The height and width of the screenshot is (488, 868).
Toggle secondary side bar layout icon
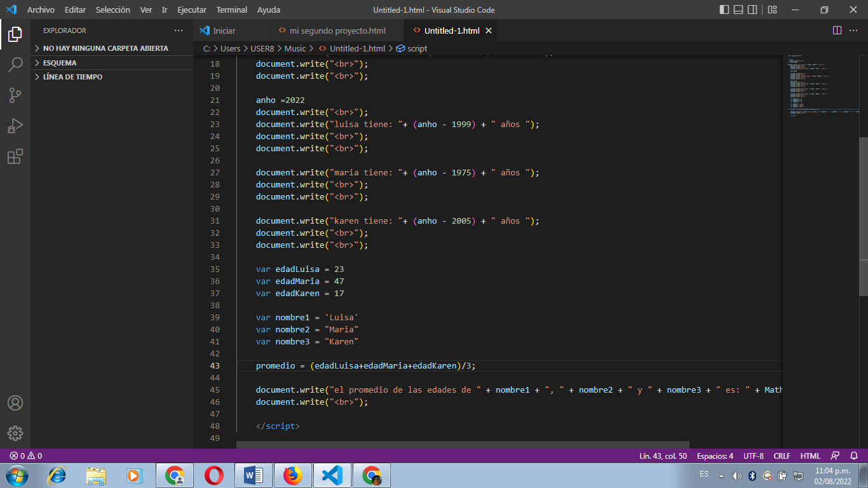752,10
